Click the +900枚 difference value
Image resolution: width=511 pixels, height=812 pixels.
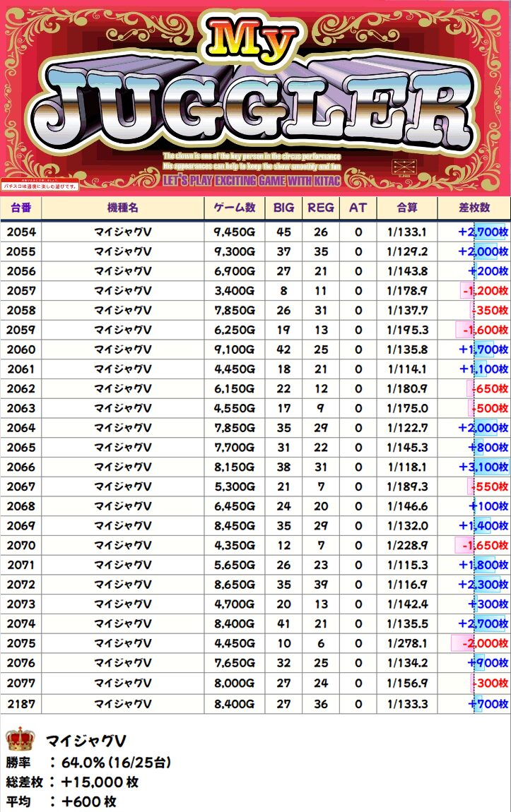[488, 664]
